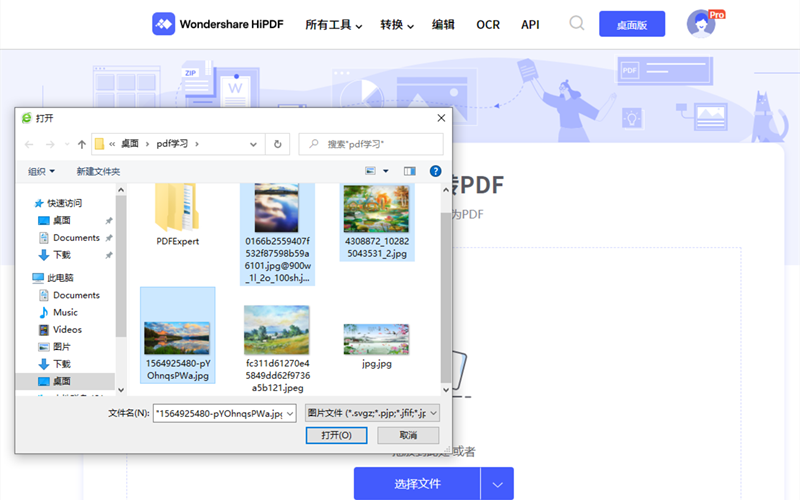The image size is (800, 500).
Task: Click the 选择文件 button
Action: tap(417, 484)
